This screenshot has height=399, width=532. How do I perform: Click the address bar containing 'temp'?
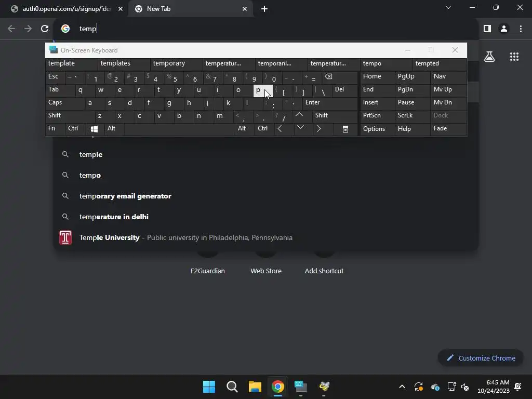click(265, 29)
